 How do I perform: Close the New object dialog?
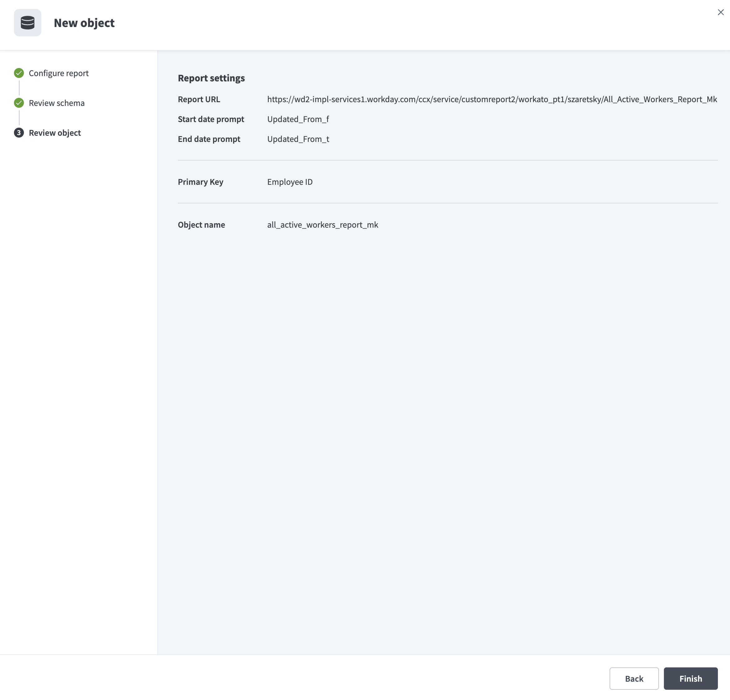(x=721, y=12)
